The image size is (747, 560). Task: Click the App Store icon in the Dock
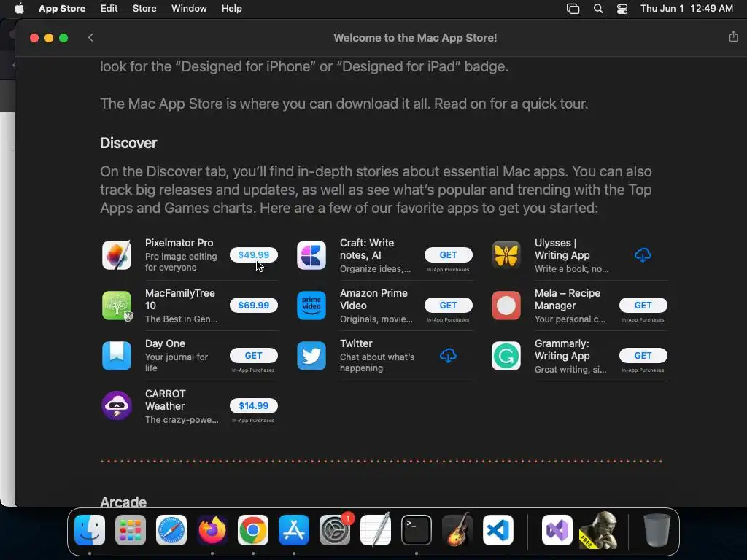294,530
